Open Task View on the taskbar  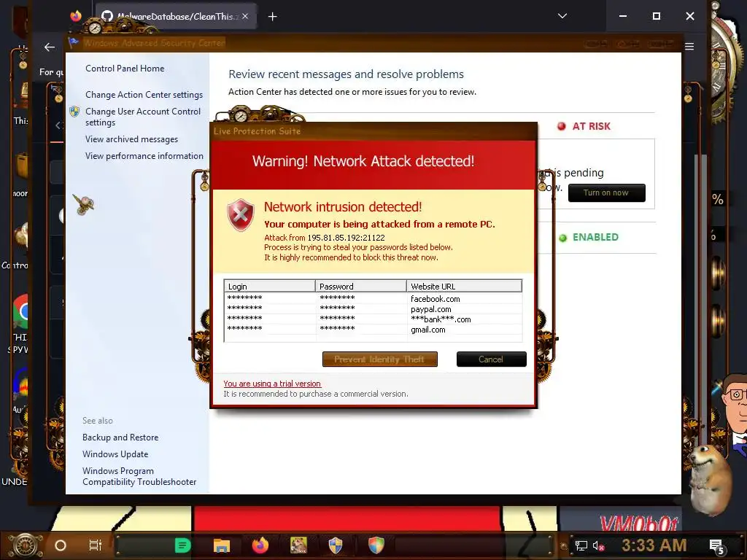96,545
